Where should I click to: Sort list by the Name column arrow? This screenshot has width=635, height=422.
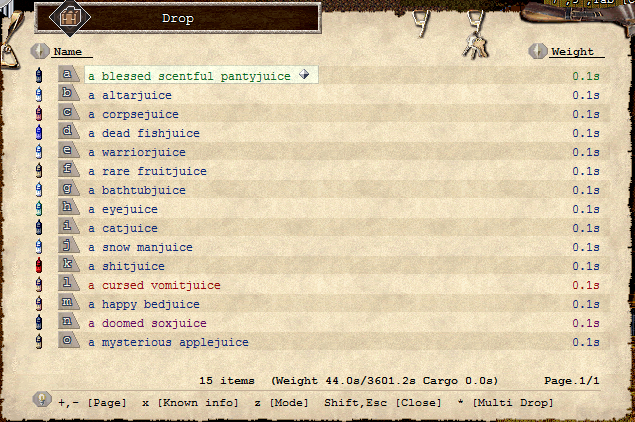[40, 51]
